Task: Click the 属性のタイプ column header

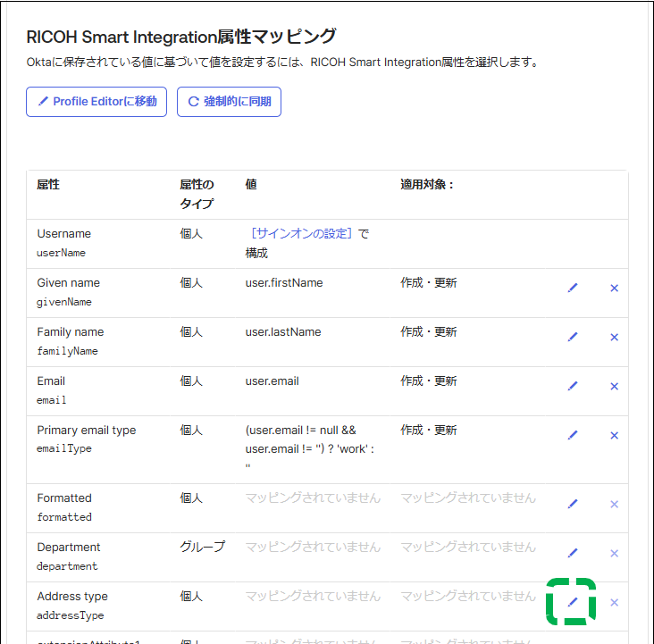Action: point(197,194)
